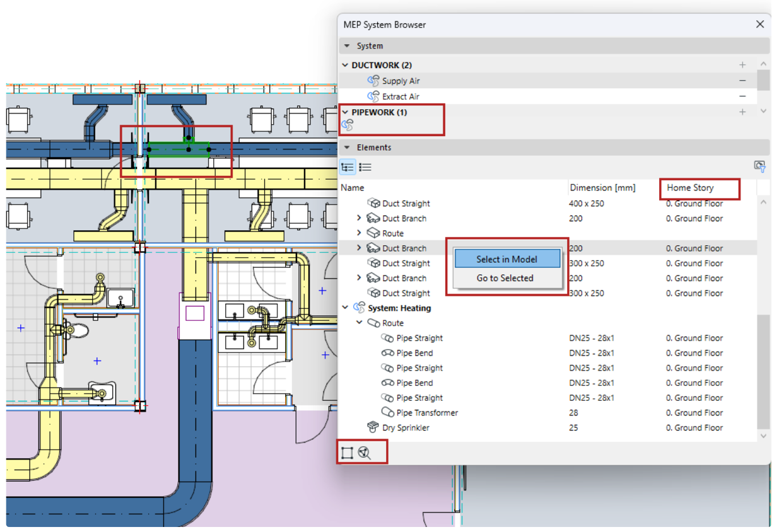The width and height of the screenshot is (772, 532).
Task: Click the System: Heating system icon
Action: [x=360, y=308]
